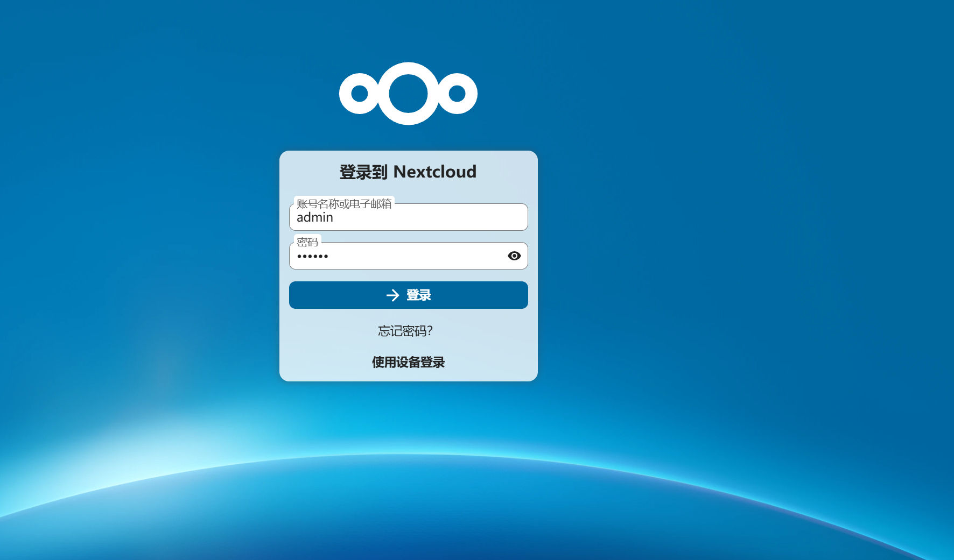The height and width of the screenshot is (560, 954).
Task: Click the 登录到 Nextcloud heading
Action: pyautogui.click(x=408, y=172)
